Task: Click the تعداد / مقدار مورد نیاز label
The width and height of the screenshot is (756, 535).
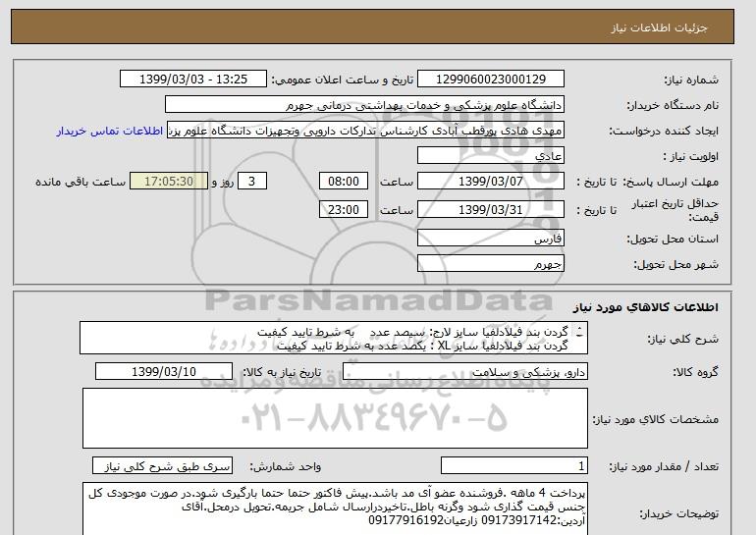Action: 664,466
